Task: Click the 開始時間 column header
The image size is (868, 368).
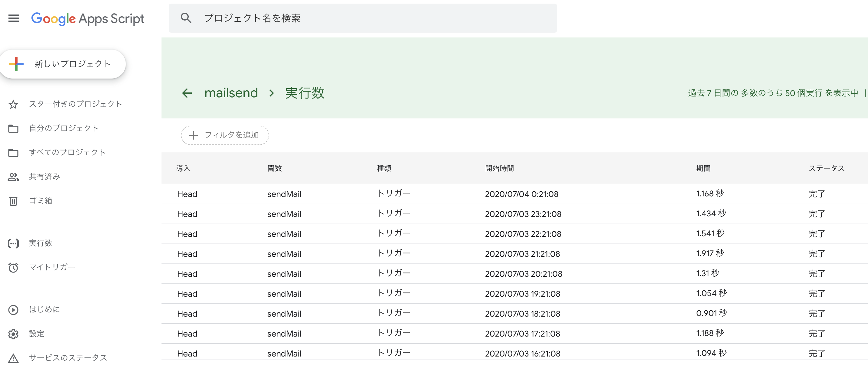Action: (499, 168)
